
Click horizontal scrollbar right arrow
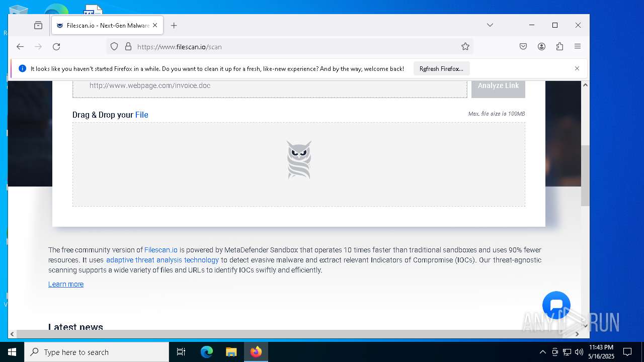click(x=577, y=334)
